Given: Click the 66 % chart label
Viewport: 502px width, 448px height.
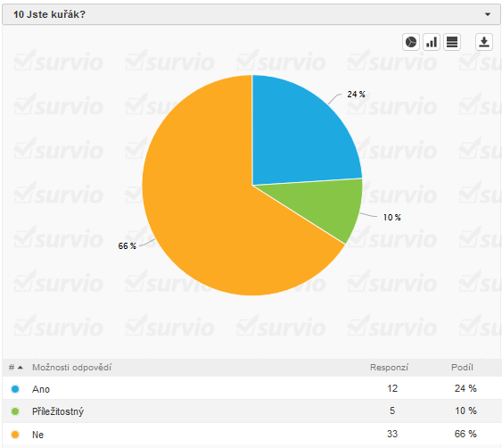Looking at the screenshot, I should tap(128, 246).
